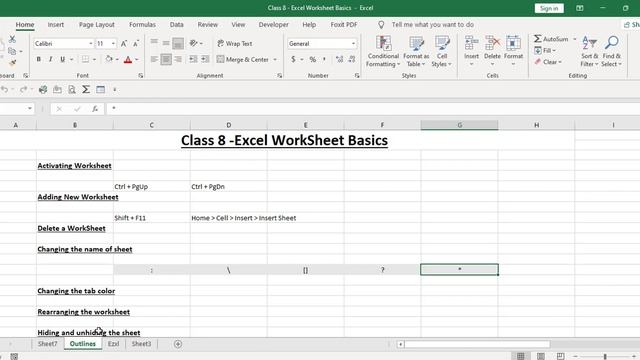Open the Insert ribbon tab
Viewport: 640px width, 360px height.
click(56, 24)
